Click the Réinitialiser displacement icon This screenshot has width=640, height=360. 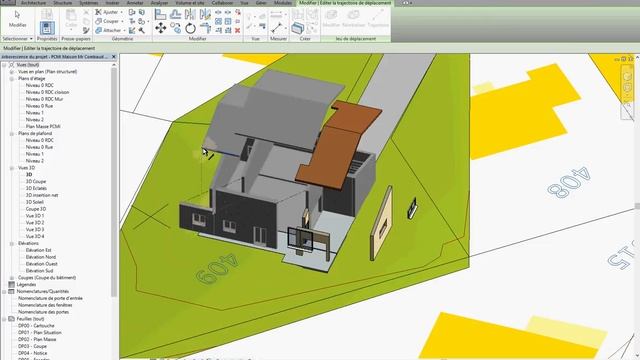pyautogui.click(x=353, y=18)
